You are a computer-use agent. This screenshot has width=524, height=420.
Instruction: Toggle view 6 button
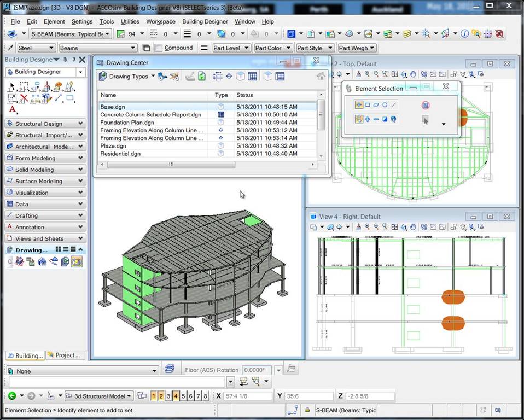click(x=190, y=396)
